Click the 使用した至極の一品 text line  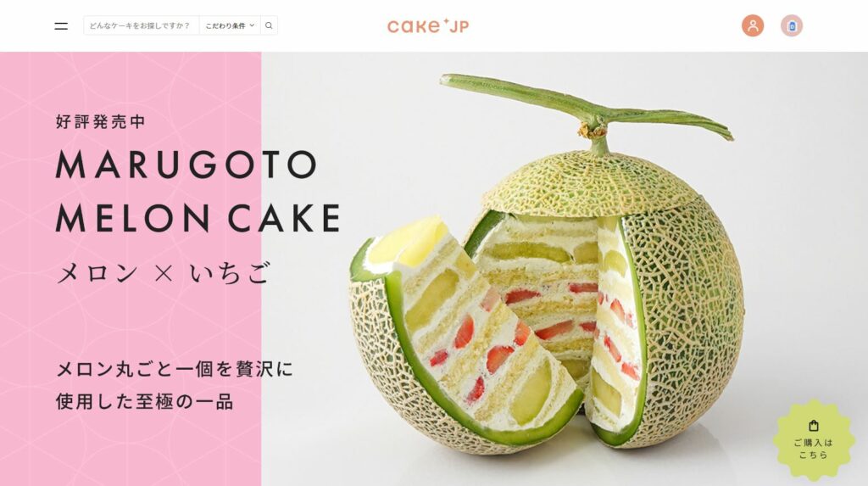coord(144,401)
